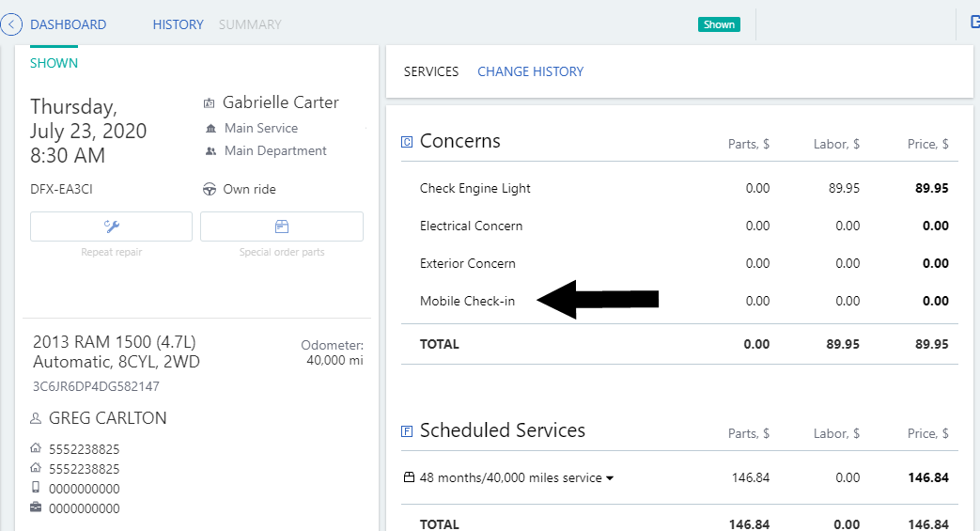Screen dimensions: 980x531
Task: Click the Electrical Concern line item
Action: (471, 226)
